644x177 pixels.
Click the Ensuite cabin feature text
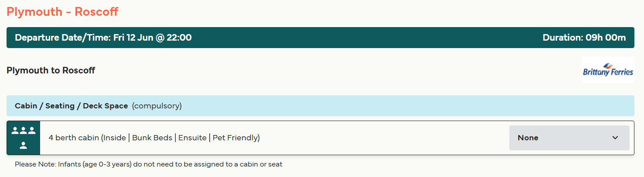point(192,138)
